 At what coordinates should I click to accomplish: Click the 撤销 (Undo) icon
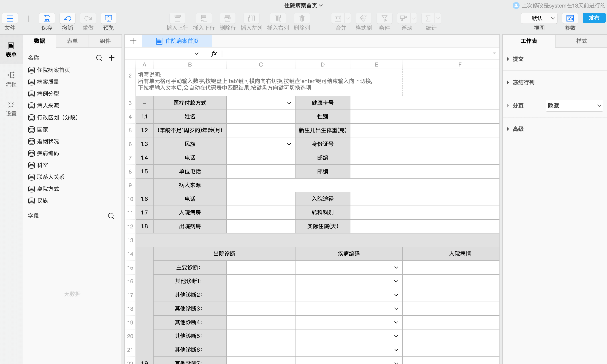[67, 18]
